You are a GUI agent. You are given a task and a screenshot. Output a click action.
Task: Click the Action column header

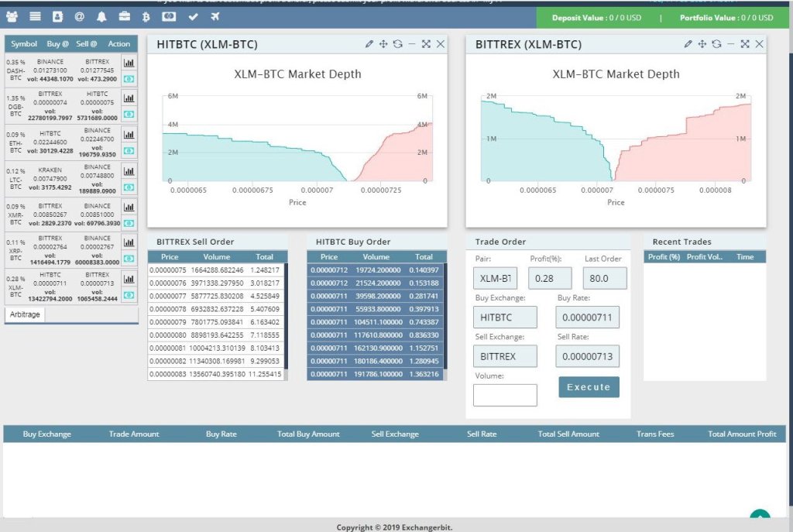tap(119, 44)
